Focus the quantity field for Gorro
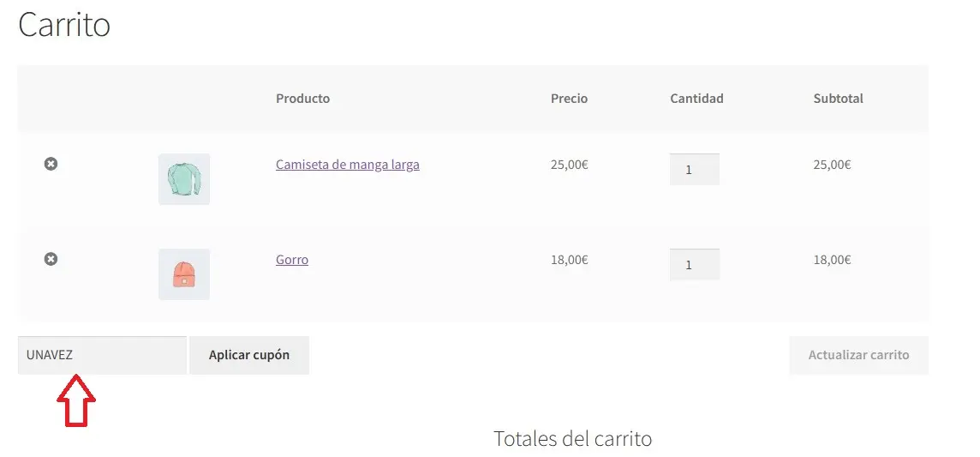Image resolution: width=980 pixels, height=457 pixels. tap(694, 265)
